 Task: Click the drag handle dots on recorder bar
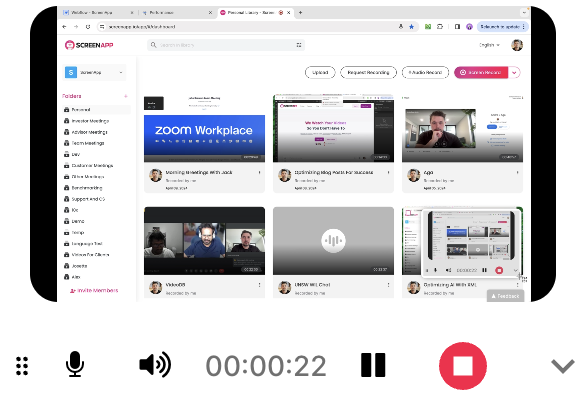[x=22, y=366]
